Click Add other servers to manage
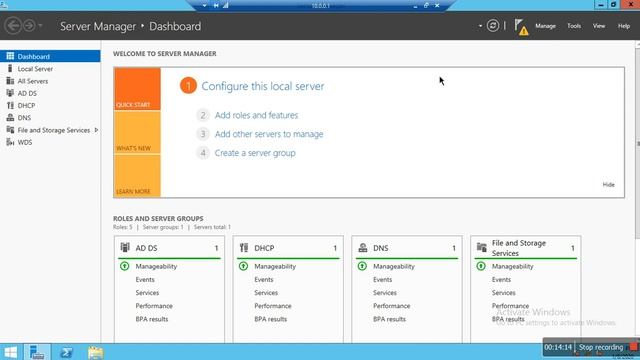Image resolution: width=640 pixels, height=360 pixels. pyautogui.click(x=269, y=134)
